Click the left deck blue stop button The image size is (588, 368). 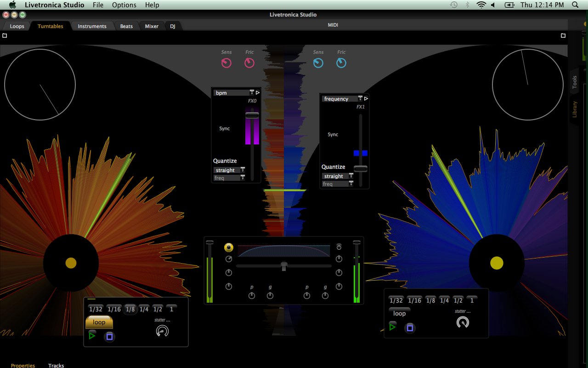click(109, 336)
